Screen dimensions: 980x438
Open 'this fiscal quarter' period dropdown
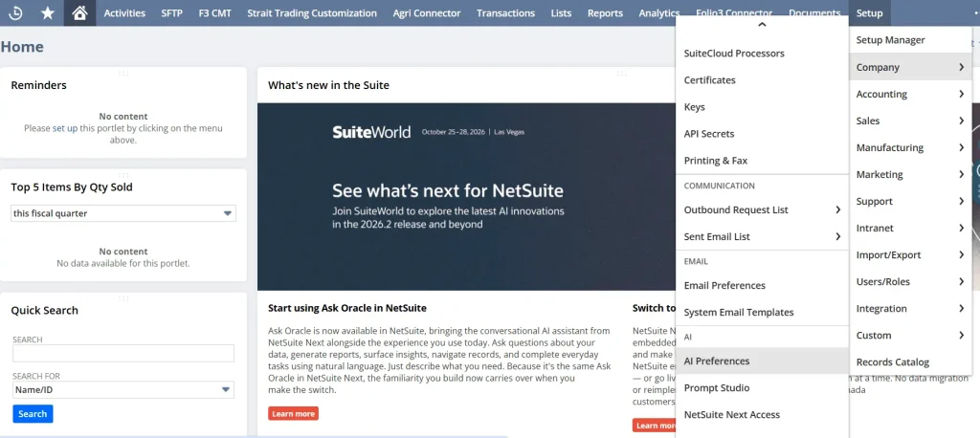(123, 213)
